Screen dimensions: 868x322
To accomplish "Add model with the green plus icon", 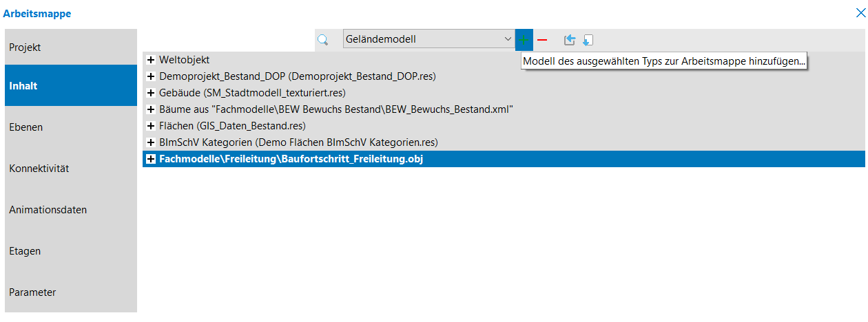I will (524, 40).
